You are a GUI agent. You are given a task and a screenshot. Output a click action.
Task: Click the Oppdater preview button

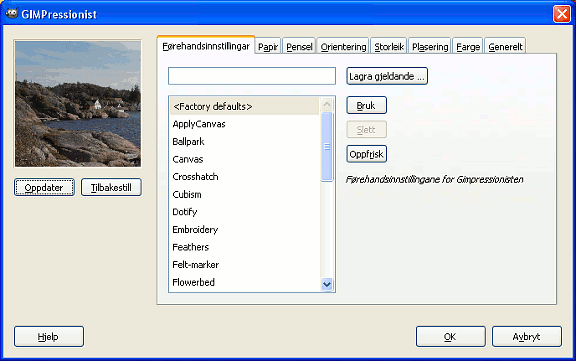(44, 187)
